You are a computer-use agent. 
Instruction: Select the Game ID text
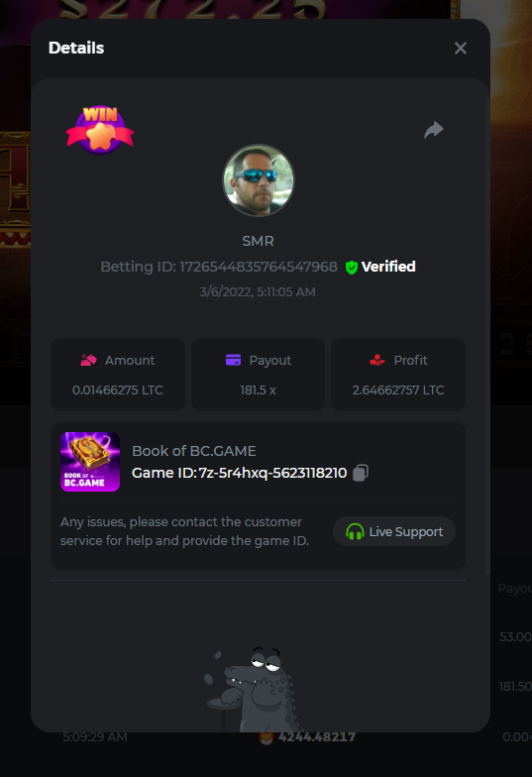point(240,473)
